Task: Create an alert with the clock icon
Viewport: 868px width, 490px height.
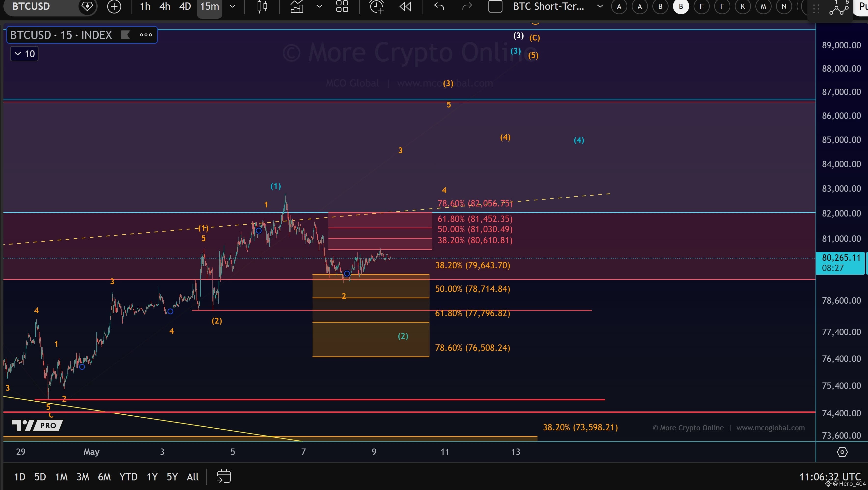Action: pyautogui.click(x=377, y=6)
